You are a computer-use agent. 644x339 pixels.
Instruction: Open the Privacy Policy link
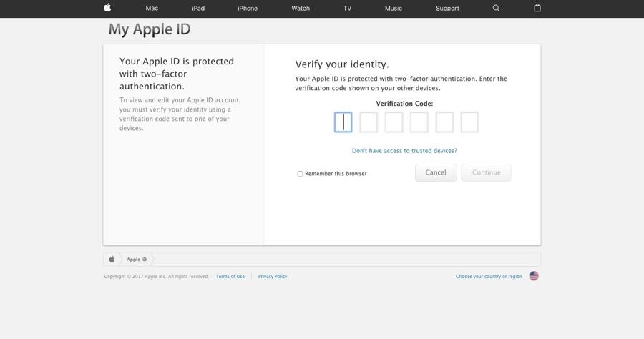pyautogui.click(x=273, y=277)
